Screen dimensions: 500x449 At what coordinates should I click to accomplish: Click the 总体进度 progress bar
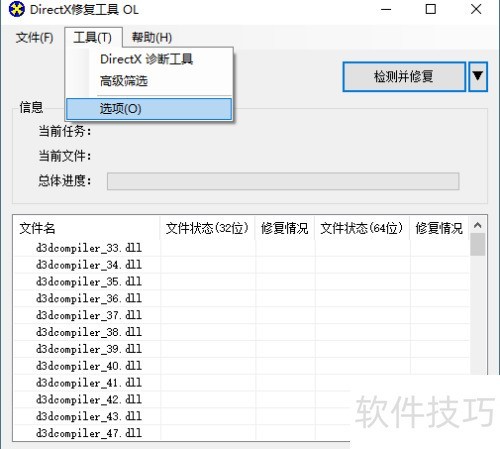283,181
